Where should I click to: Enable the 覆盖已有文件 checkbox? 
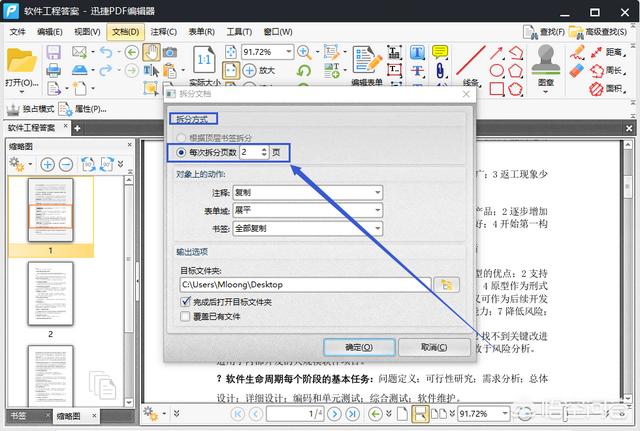point(186,316)
